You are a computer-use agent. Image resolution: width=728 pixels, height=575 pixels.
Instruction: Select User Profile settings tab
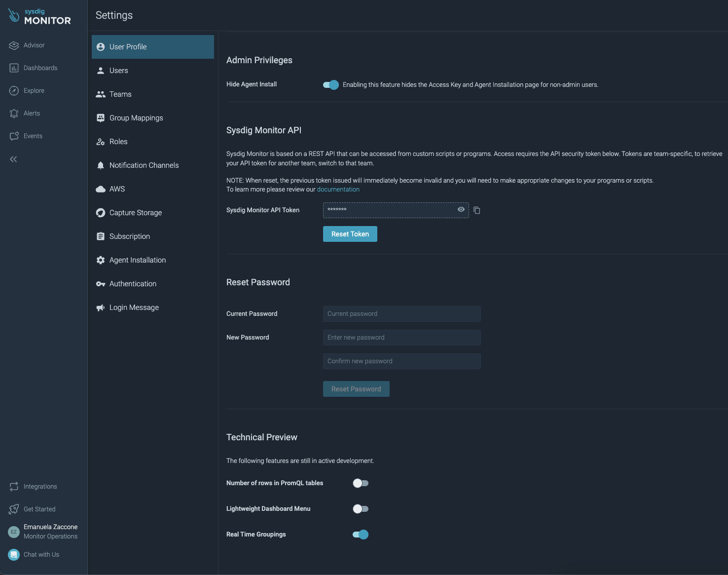[x=153, y=47]
